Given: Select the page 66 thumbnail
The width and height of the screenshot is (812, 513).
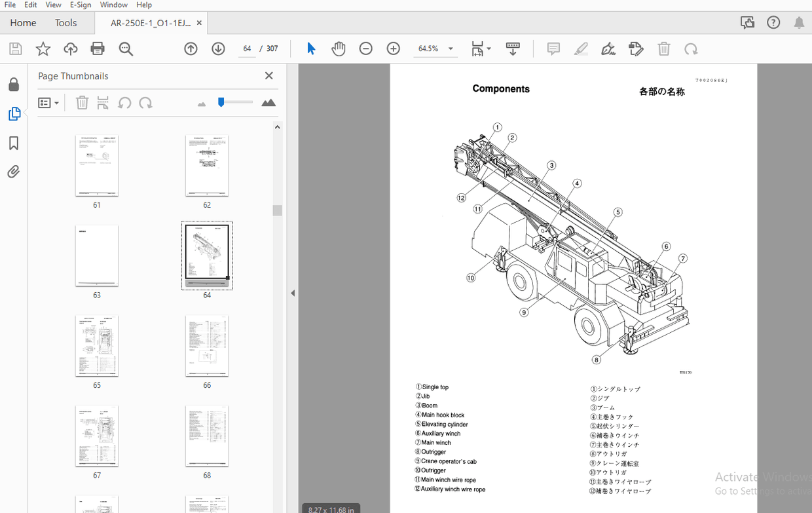Looking at the screenshot, I should (207, 346).
